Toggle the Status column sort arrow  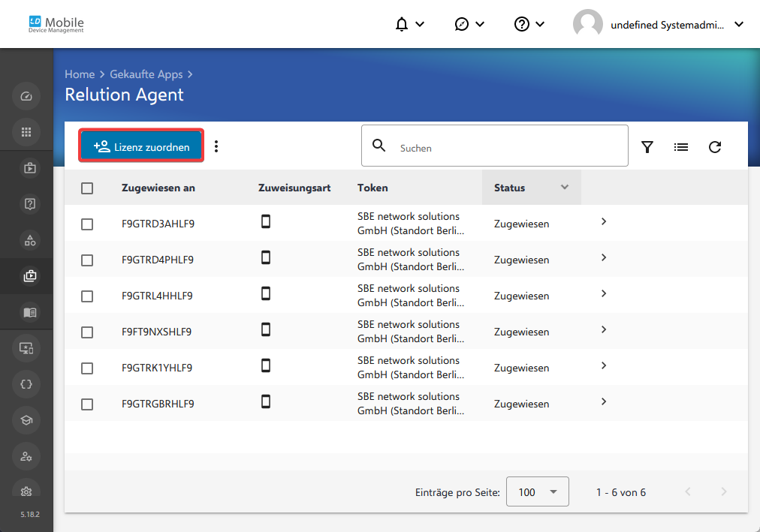(x=565, y=187)
